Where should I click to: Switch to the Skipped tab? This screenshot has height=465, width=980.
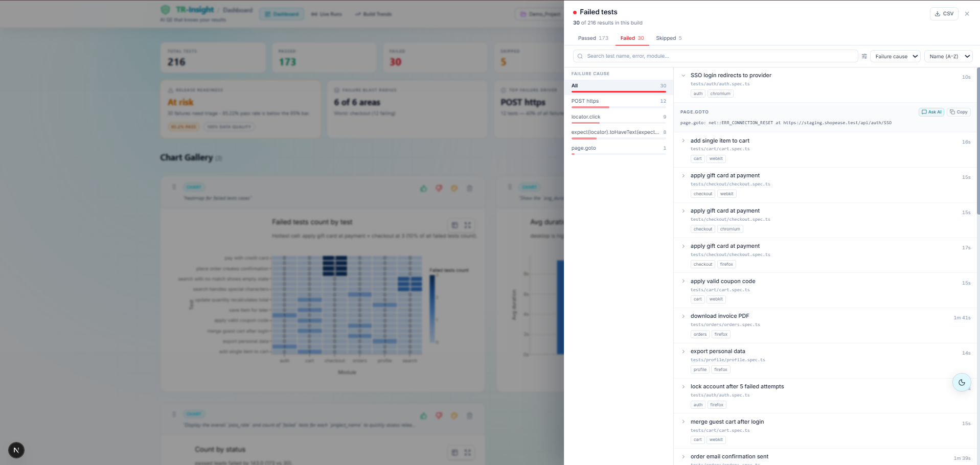click(x=669, y=38)
